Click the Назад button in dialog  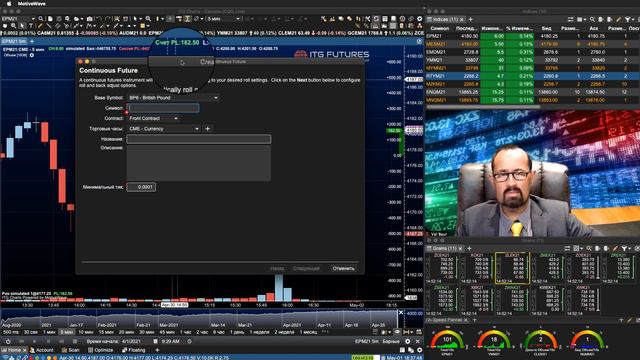pyautogui.click(x=277, y=268)
